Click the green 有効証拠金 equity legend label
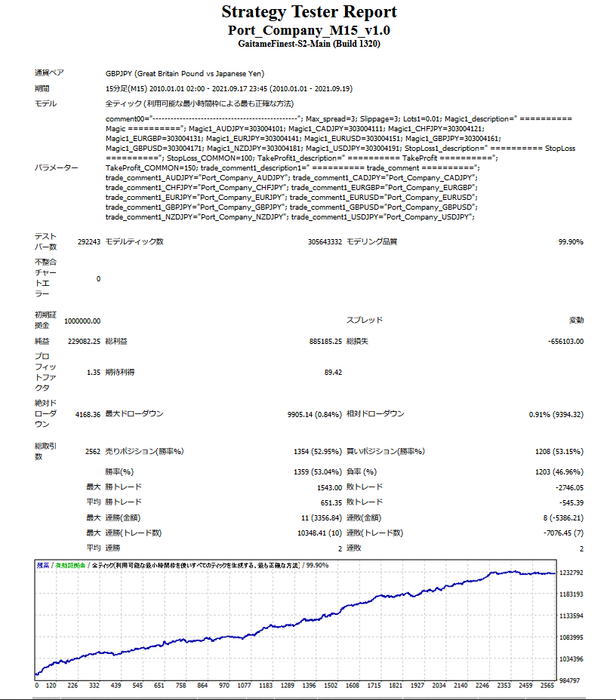The height and width of the screenshot is (700, 616). [70, 565]
